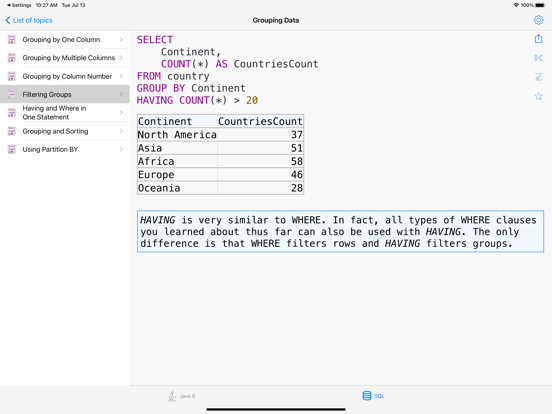Tap the share icon
552x414 pixels.
538,38
